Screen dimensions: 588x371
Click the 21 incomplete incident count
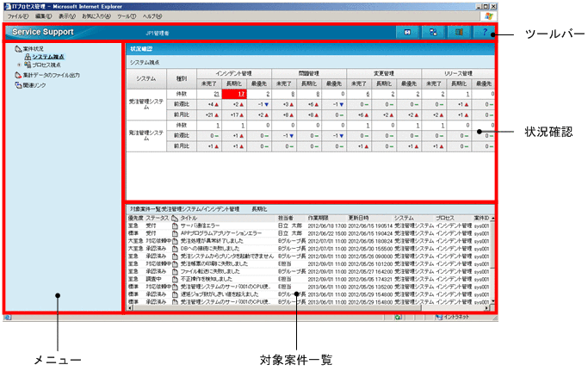pyautogui.click(x=205, y=93)
